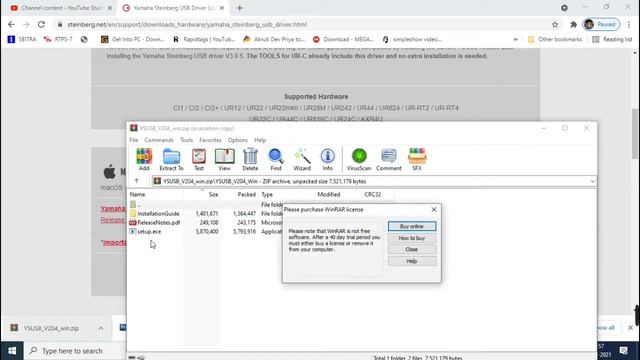Open Windows Start menu
The width and height of the screenshot is (640, 360).
tap(12, 351)
